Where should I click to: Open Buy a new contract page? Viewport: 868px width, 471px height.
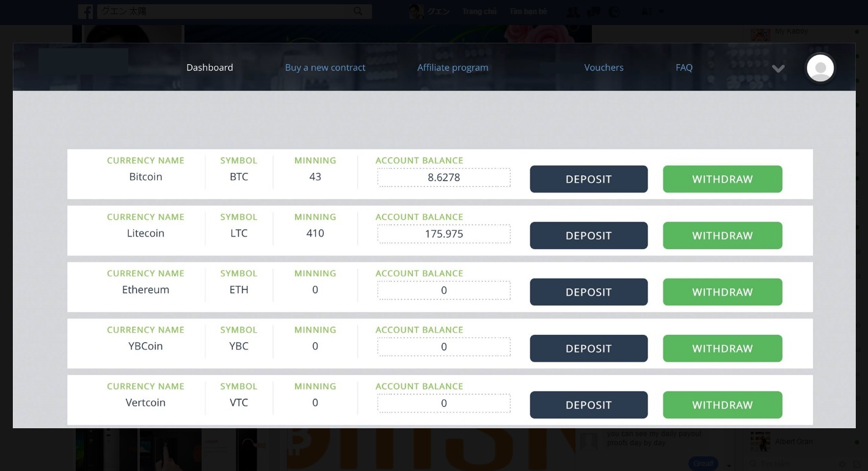pyautogui.click(x=325, y=67)
